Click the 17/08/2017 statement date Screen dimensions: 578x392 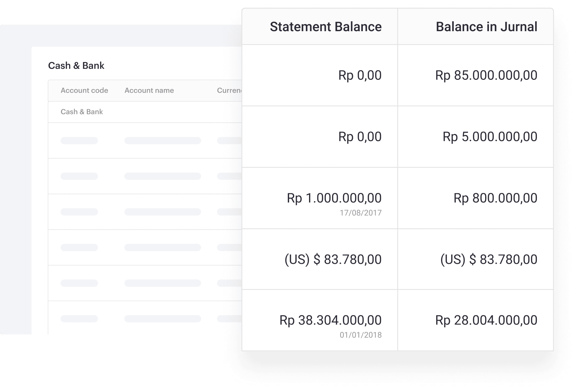point(360,213)
